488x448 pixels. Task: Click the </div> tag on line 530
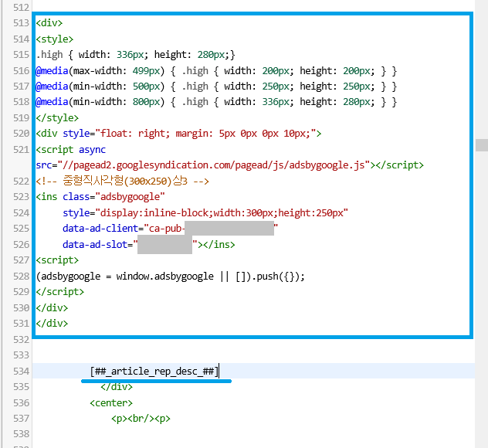point(52,308)
